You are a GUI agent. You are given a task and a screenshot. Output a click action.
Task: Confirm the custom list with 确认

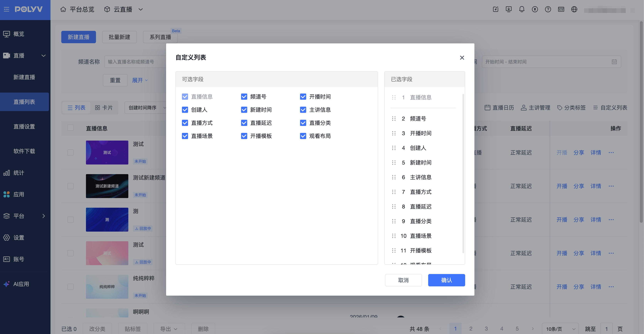tap(446, 280)
